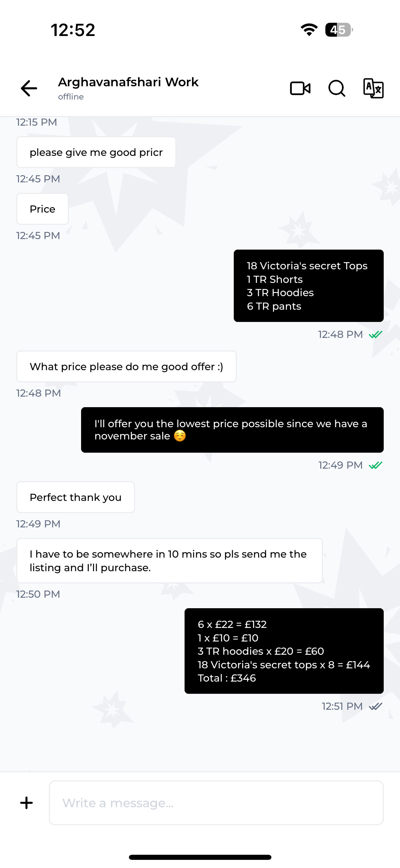Screen dimensions: 400x868
Task: Select the item list message with Victoria's secret Tops
Action: click(x=309, y=286)
